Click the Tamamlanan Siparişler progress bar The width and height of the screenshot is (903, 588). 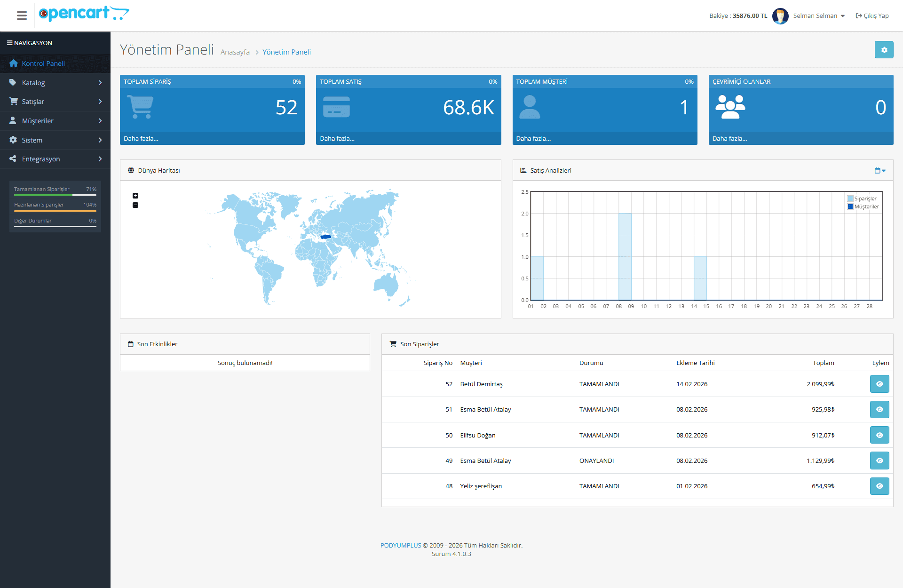coord(55,195)
